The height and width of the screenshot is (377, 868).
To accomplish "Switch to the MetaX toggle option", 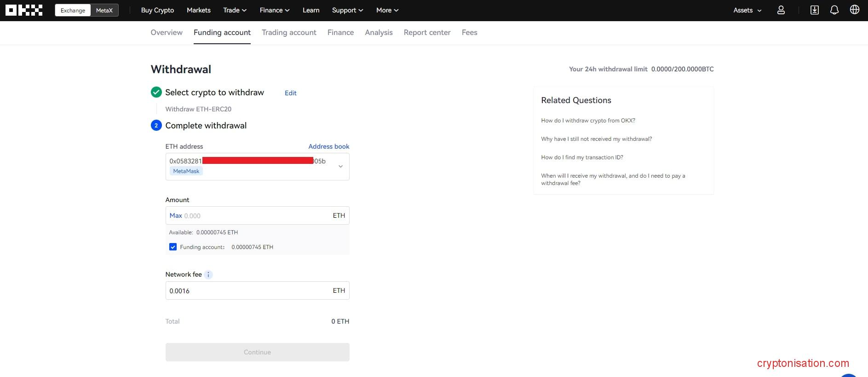I will click(x=104, y=11).
